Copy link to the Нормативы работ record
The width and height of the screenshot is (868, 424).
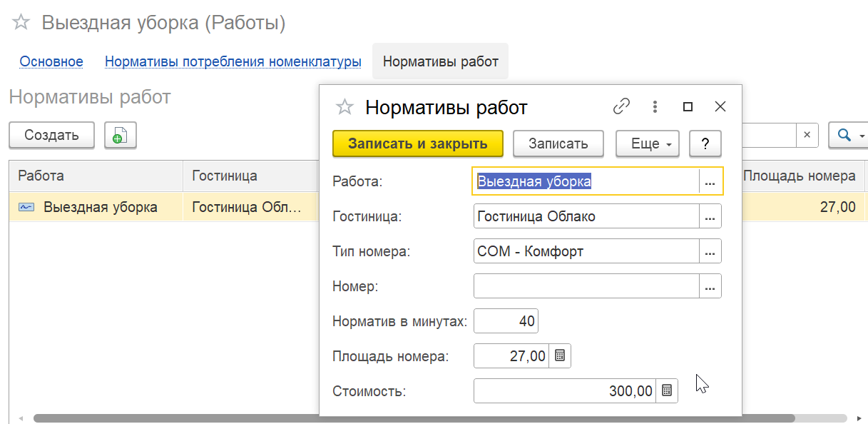click(621, 107)
